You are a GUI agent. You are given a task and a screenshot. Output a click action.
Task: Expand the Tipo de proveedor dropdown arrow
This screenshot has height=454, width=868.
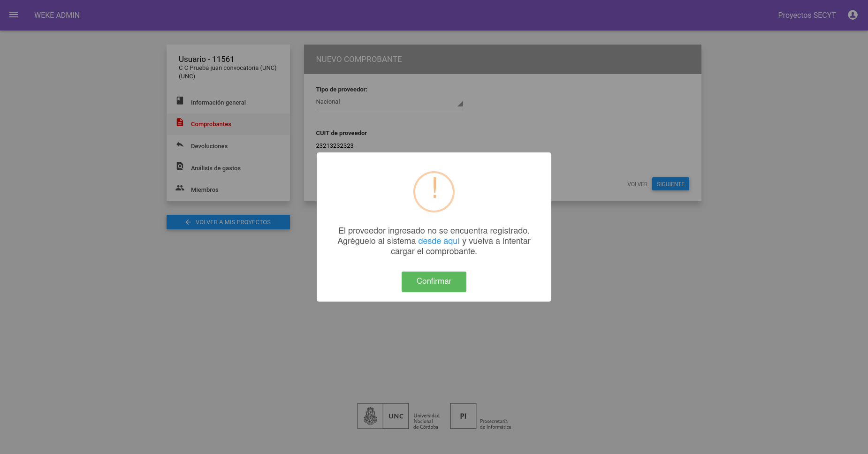pos(460,104)
